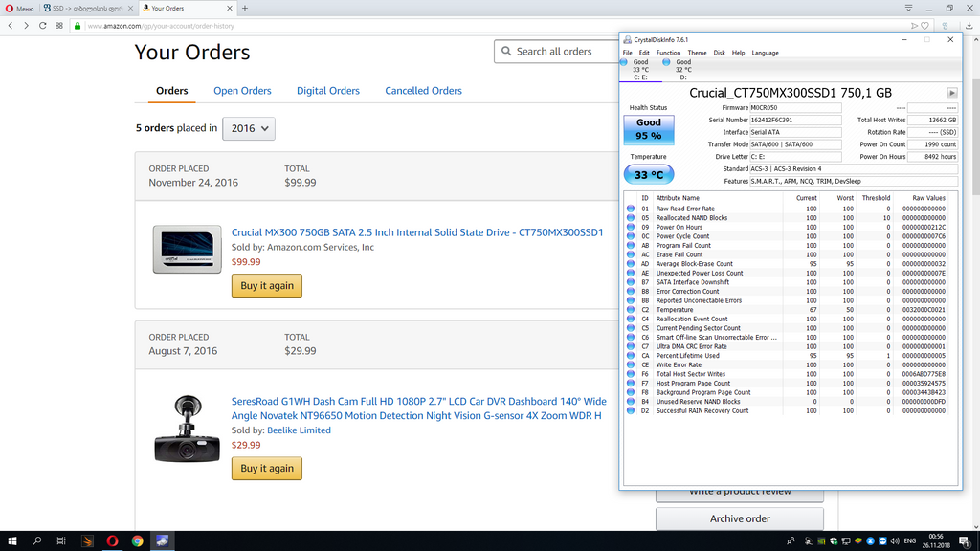980x551 pixels.
Task: Open NVIDIA tray icon
Action: [821, 541]
